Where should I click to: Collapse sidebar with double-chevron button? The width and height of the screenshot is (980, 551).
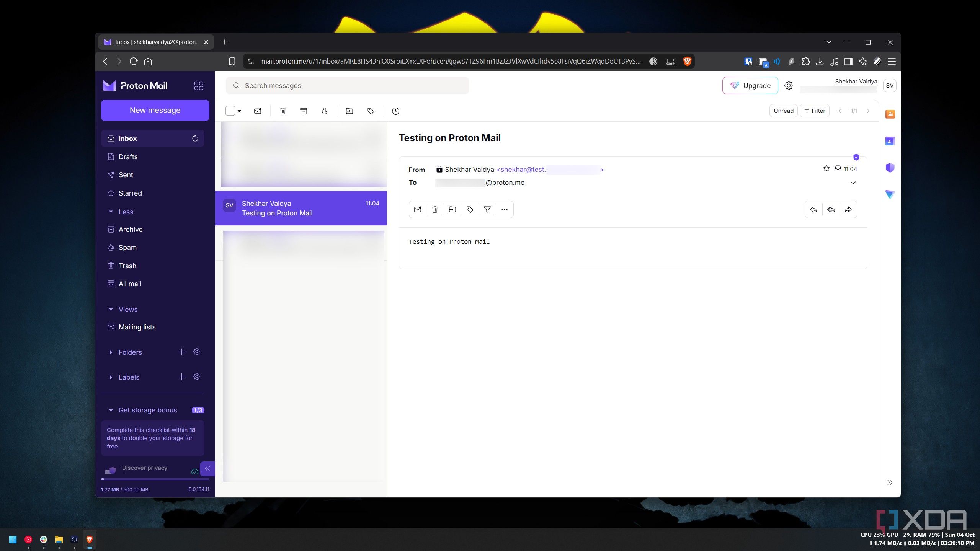pos(207,469)
